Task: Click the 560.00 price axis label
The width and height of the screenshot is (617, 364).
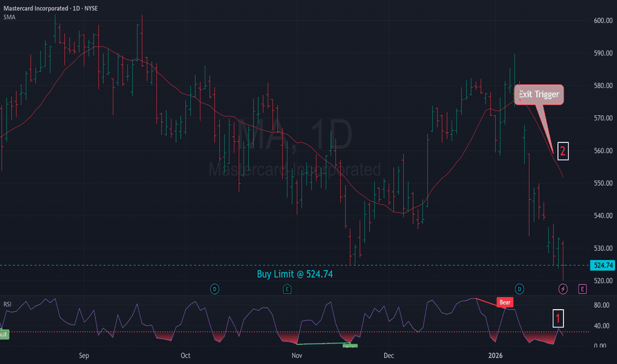Action: (x=603, y=151)
